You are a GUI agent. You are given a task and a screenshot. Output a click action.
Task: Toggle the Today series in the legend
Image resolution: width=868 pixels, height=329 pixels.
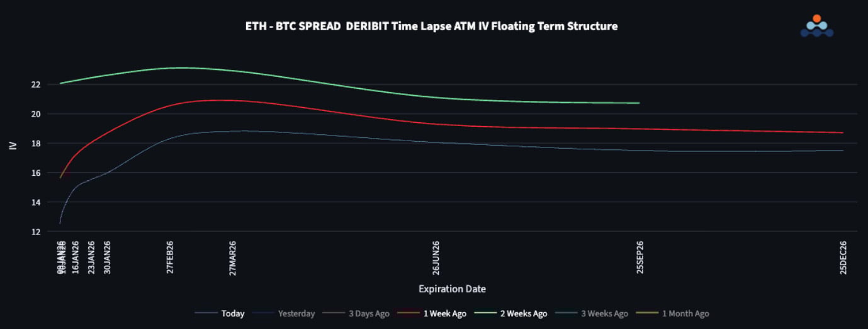point(232,313)
